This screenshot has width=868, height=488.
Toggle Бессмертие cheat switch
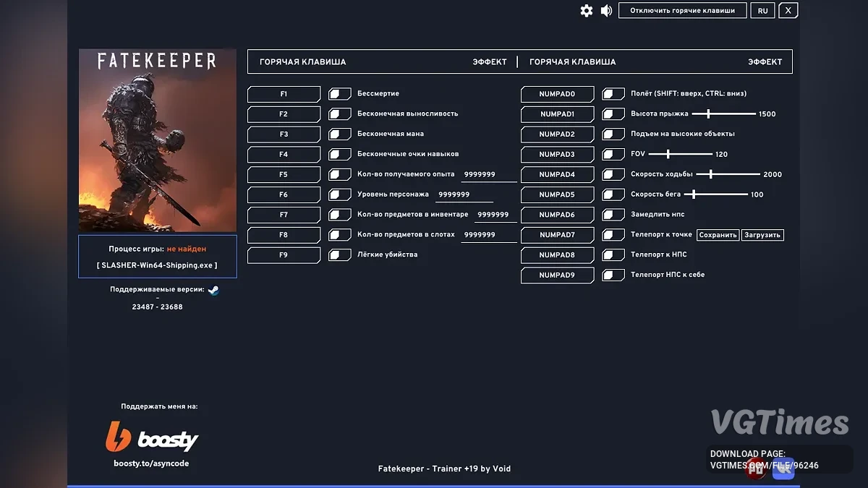click(x=340, y=94)
